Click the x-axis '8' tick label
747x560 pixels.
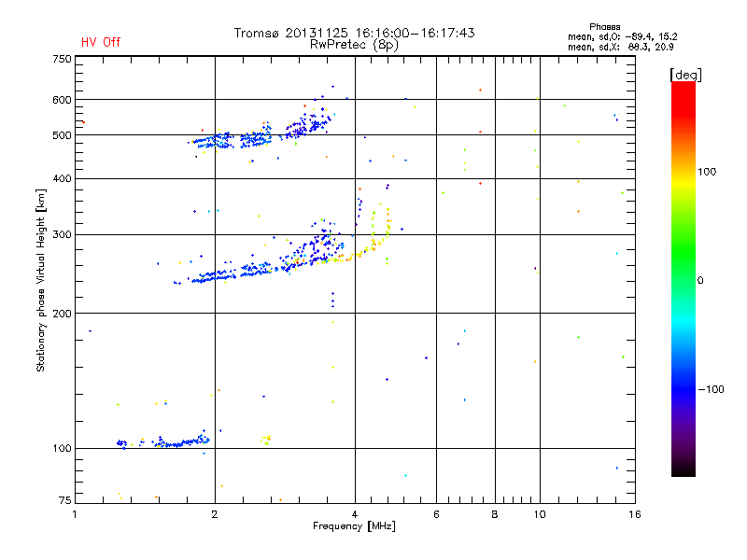495,514
